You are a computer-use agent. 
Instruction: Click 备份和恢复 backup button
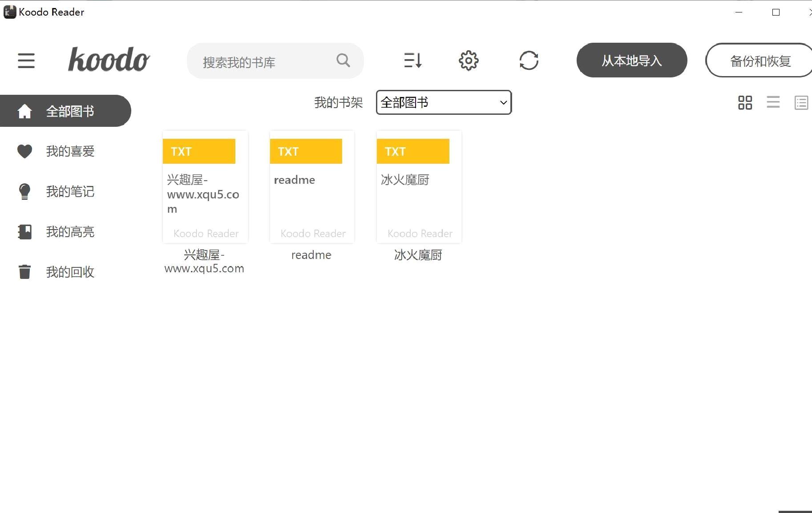coord(759,60)
